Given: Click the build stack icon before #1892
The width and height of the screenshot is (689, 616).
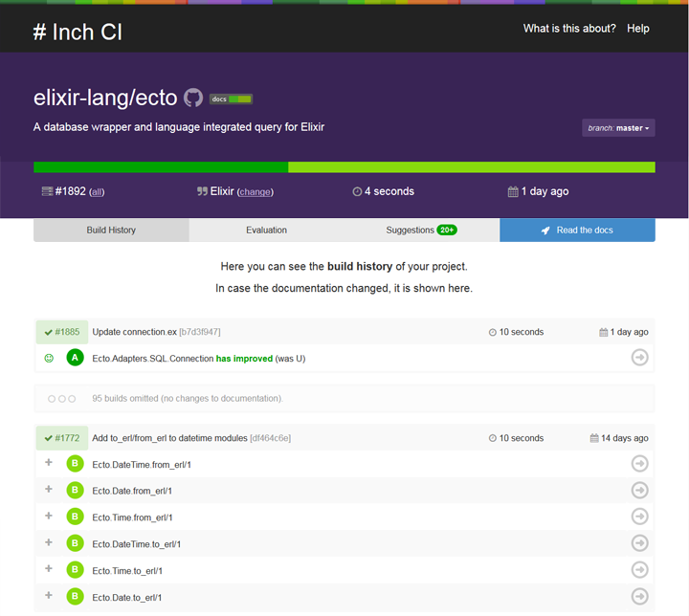Looking at the screenshot, I should (x=47, y=191).
